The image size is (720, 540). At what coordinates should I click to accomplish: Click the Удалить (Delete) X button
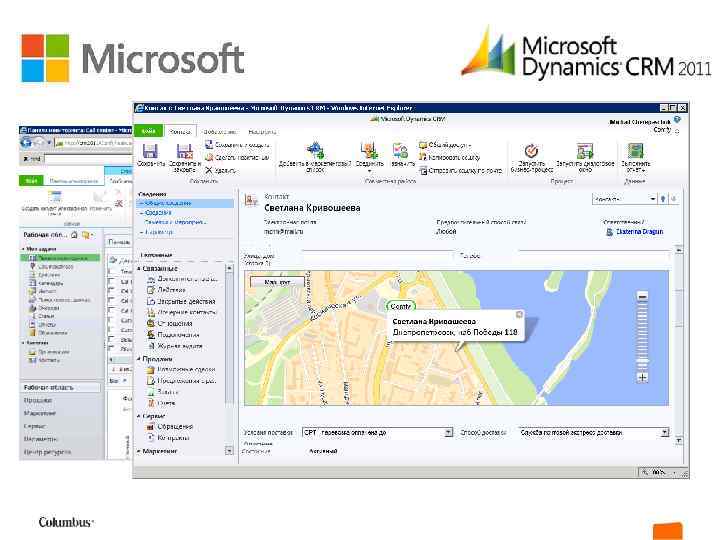(x=220, y=170)
